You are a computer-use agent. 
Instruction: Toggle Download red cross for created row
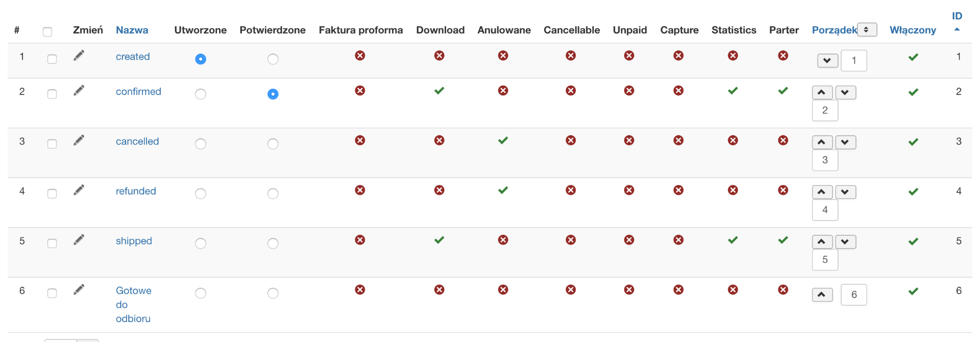tap(439, 56)
